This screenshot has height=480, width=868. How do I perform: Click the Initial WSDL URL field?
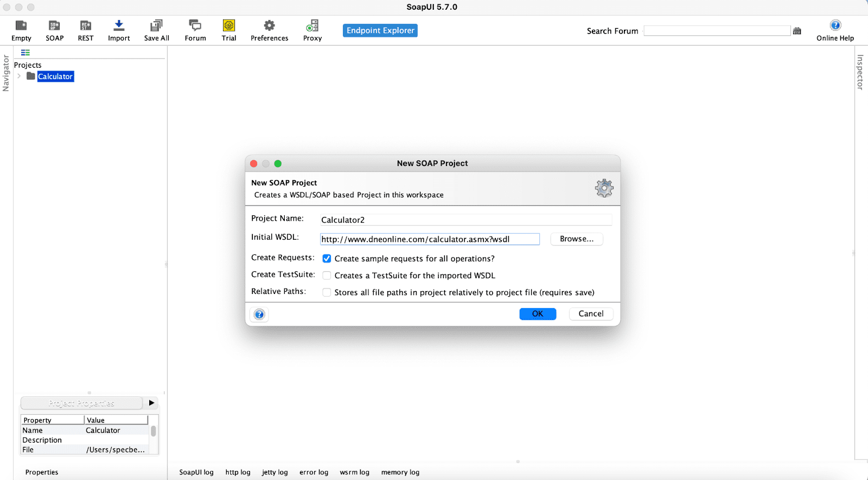pos(430,239)
